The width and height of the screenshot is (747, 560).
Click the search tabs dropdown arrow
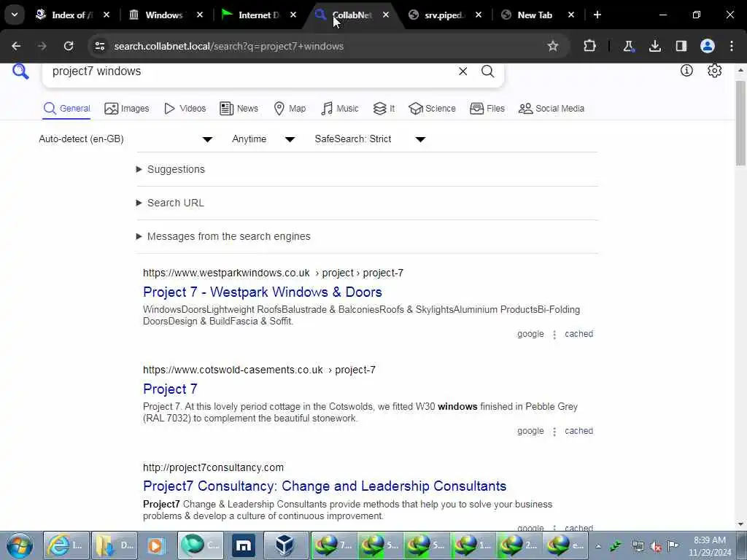15,15
